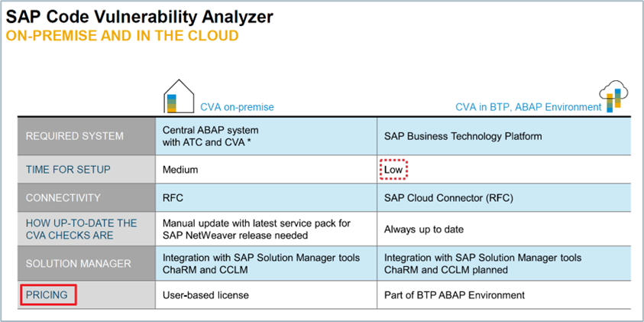644x322 pixels.
Task: Click CVA in BTP, ABAP Environment label
Action: [526, 107]
